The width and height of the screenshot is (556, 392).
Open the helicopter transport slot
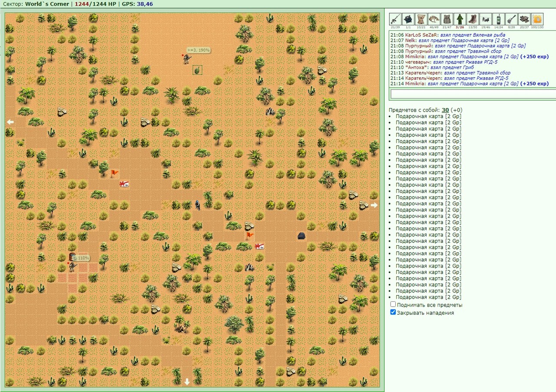(x=486, y=19)
